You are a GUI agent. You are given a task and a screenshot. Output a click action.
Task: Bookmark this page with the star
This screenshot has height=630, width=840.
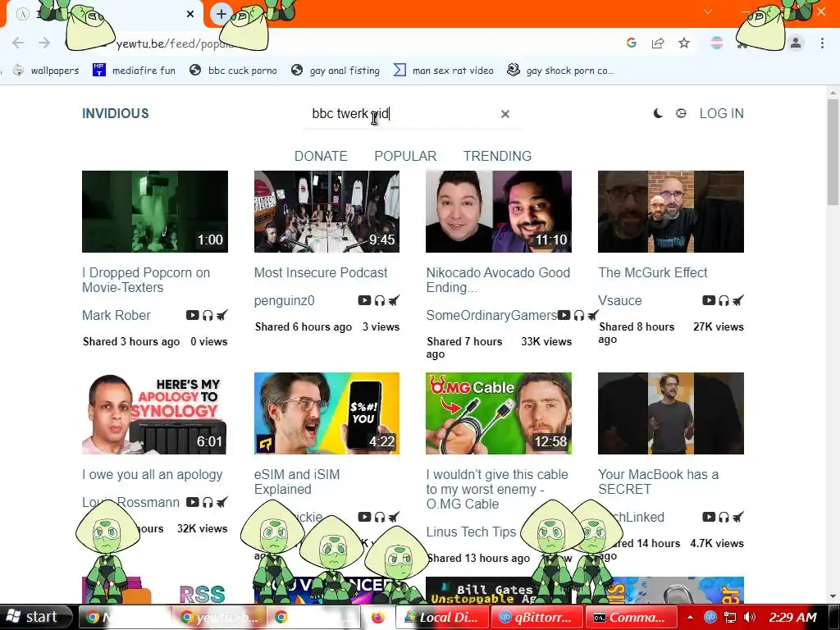pos(684,43)
